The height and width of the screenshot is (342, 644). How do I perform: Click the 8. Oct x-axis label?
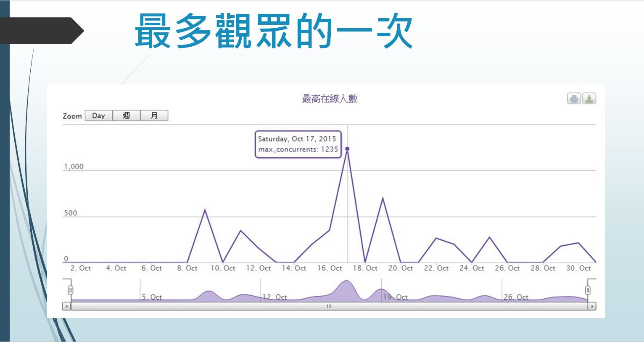187,268
